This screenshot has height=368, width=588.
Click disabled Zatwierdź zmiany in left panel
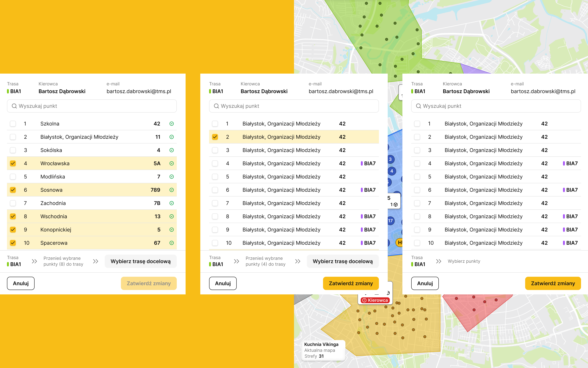click(x=149, y=283)
